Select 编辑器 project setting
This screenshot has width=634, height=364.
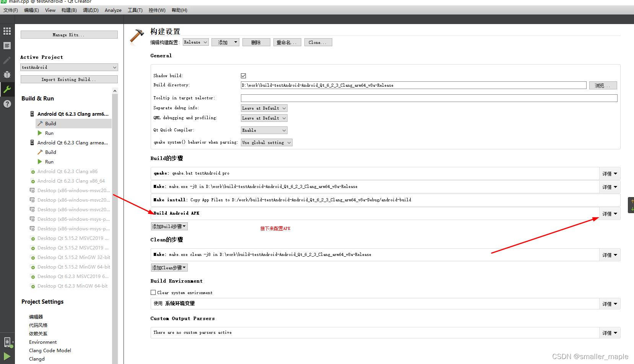tap(36, 317)
